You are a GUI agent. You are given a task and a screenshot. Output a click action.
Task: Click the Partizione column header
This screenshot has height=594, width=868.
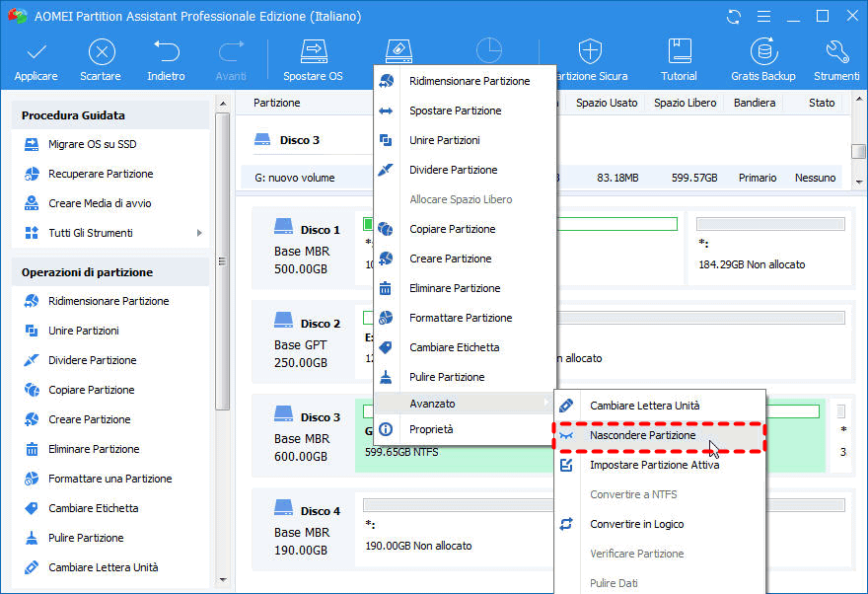277,103
